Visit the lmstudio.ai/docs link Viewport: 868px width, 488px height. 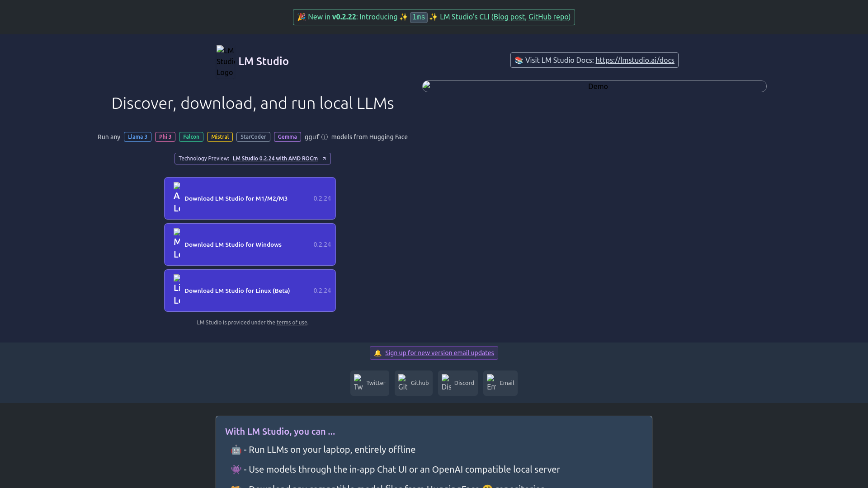tap(634, 60)
